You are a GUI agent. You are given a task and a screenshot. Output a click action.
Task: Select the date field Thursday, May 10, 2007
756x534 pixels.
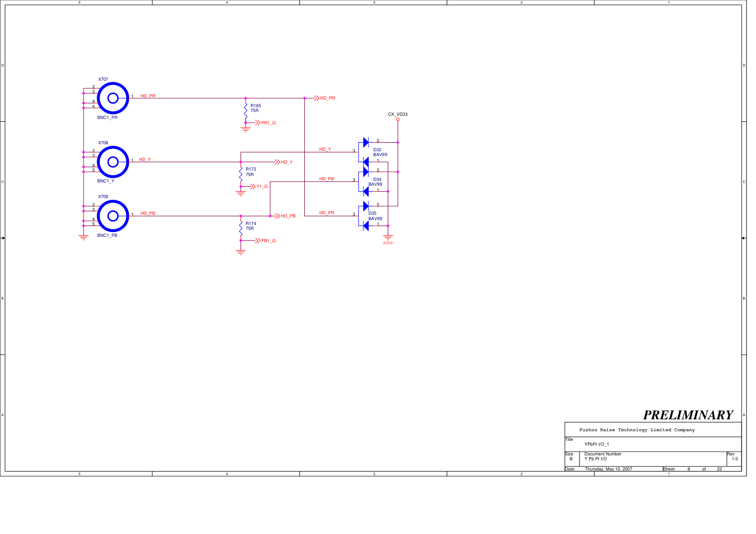point(608,469)
